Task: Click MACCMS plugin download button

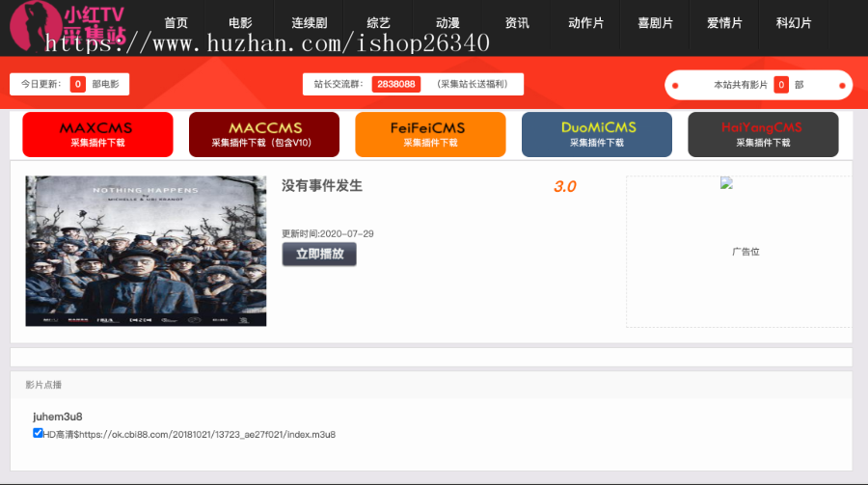Action: tap(264, 135)
